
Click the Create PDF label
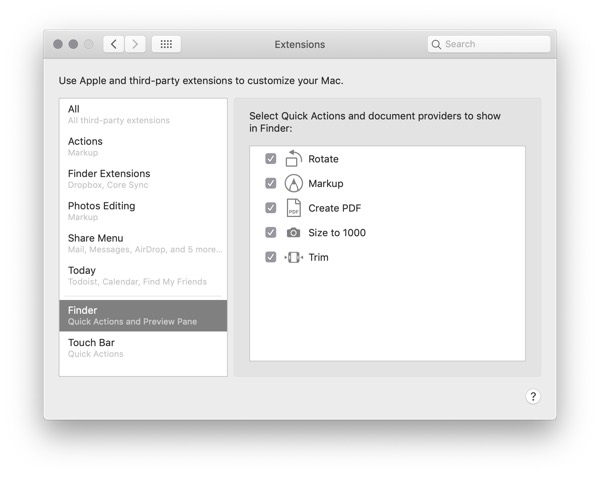click(x=334, y=208)
